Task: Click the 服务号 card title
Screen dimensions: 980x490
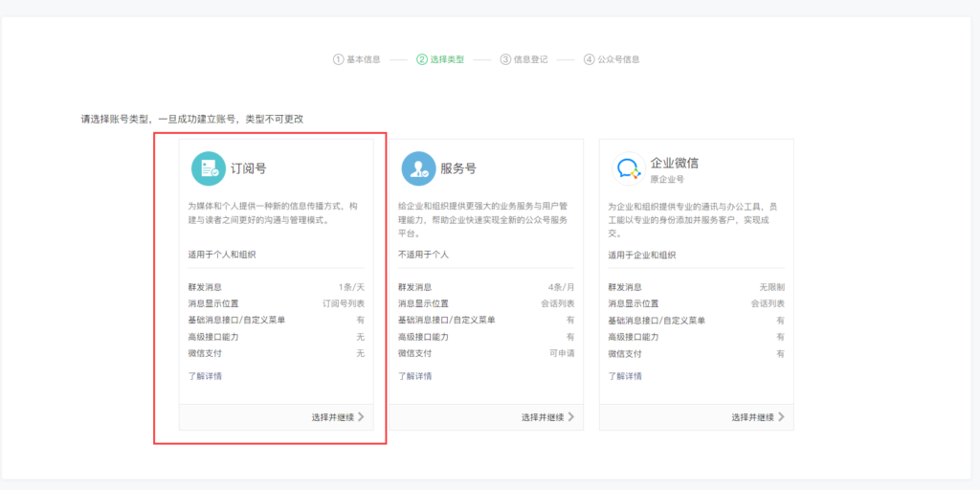Action: 458,168
